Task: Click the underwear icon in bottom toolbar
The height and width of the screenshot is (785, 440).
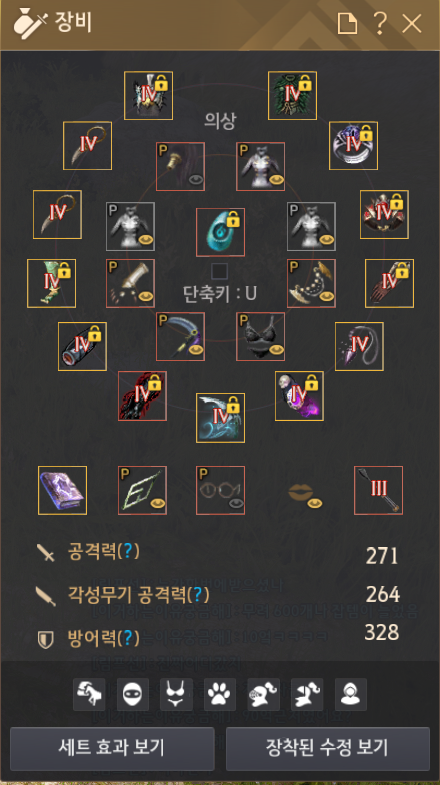Action: coord(176,694)
